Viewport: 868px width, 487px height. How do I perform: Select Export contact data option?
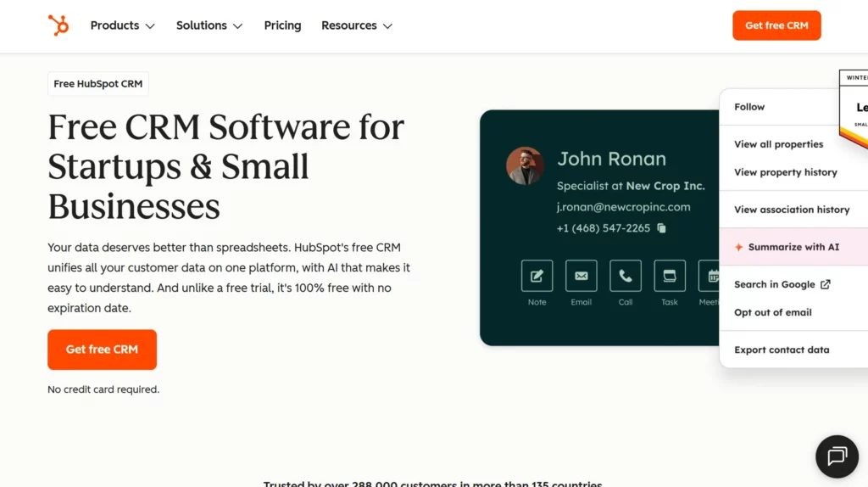782,350
